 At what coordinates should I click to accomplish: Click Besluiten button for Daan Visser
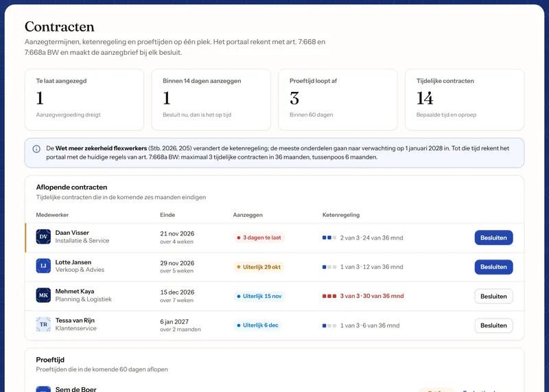[493, 238]
